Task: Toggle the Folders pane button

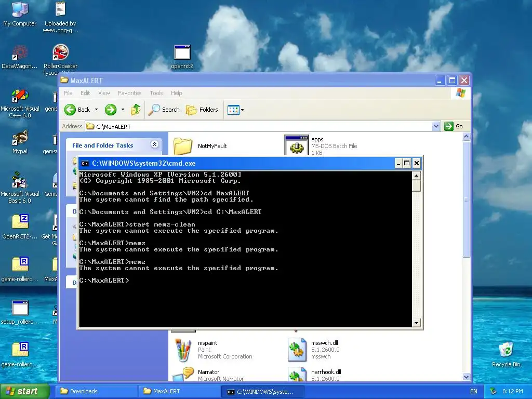Action: coord(202,110)
